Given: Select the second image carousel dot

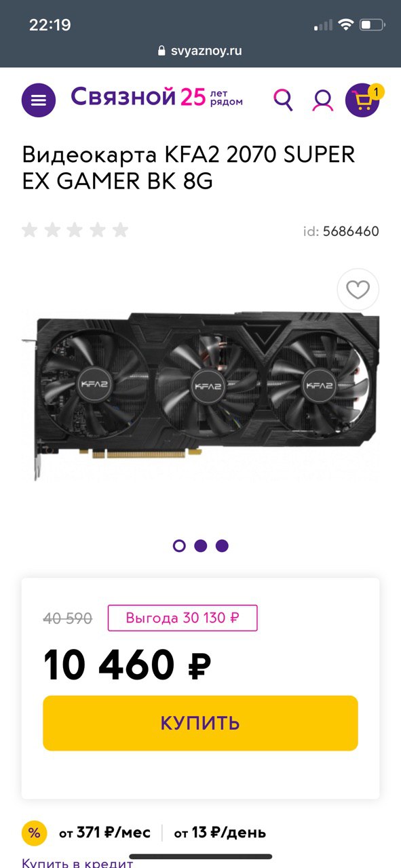Looking at the screenshot, I should click(x=201, y=546).
